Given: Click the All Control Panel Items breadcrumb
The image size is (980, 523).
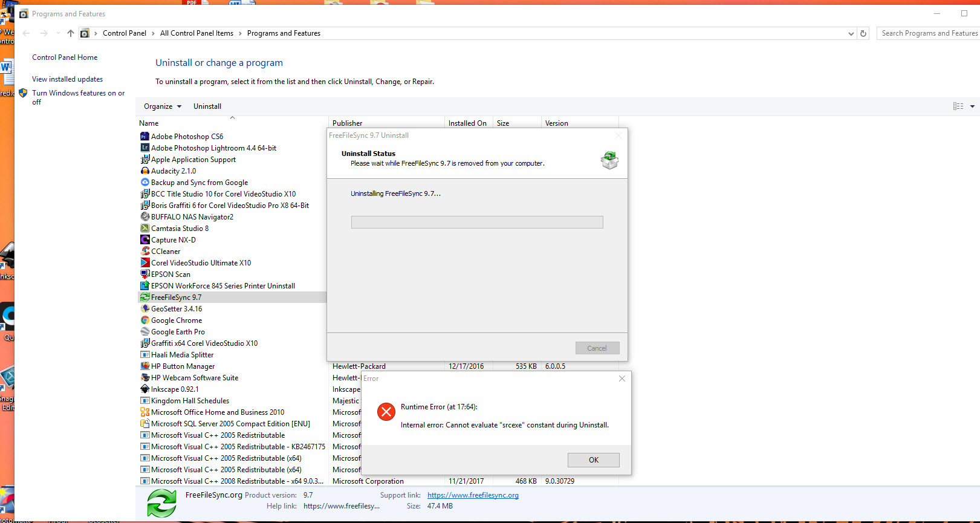Looking at the screenshot, I should pyautogui.click(x=196, y=33).
